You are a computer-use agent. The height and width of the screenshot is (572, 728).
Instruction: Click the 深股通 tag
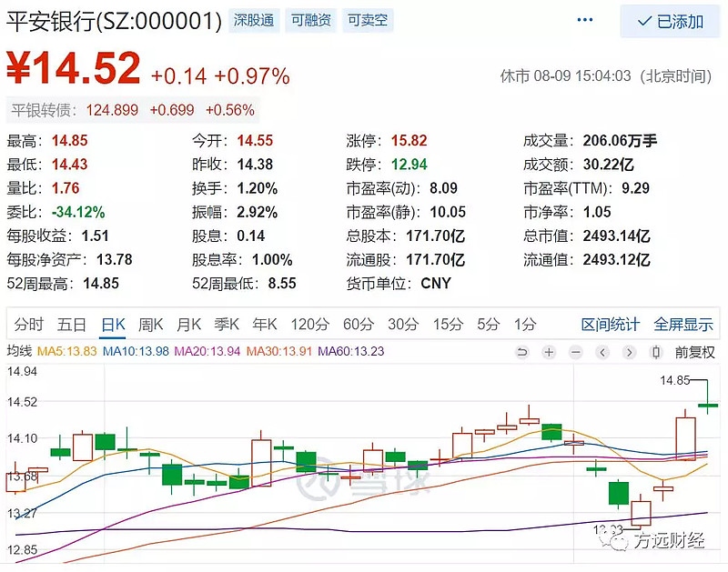pyautogui.click(x=254, y=20)
